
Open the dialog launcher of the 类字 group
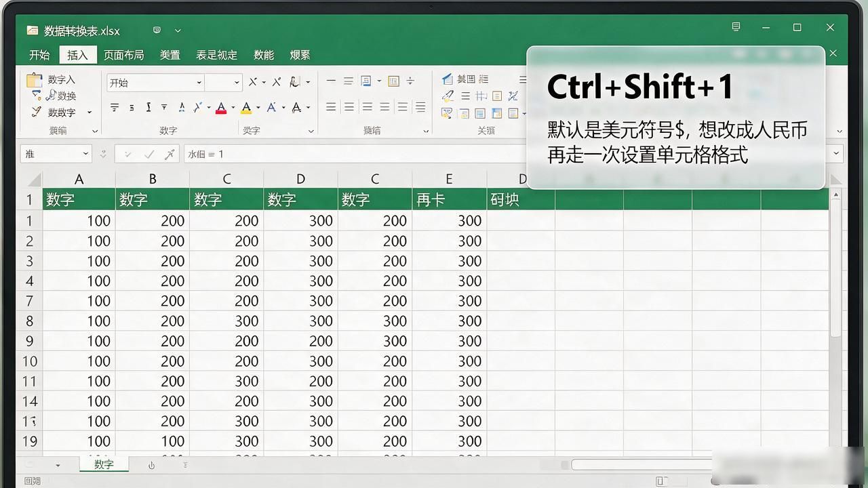pyautogui.click(x=311, y=131)
